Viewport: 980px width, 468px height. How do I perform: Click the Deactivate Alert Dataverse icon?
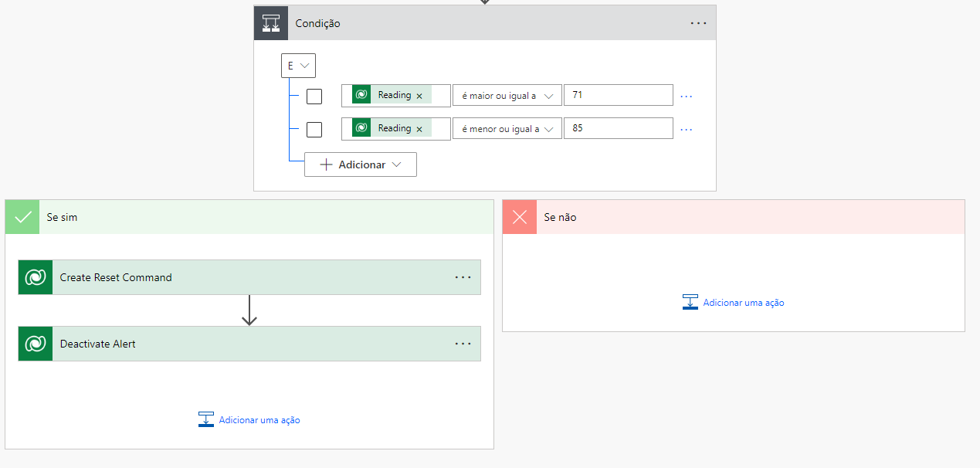tap(36, 344)
